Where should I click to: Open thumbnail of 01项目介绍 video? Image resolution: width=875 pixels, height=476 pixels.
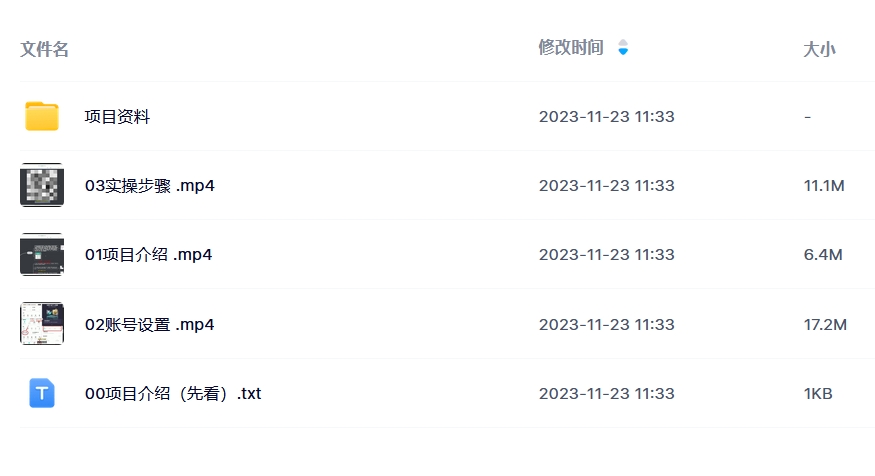click(x=42, y=254)
